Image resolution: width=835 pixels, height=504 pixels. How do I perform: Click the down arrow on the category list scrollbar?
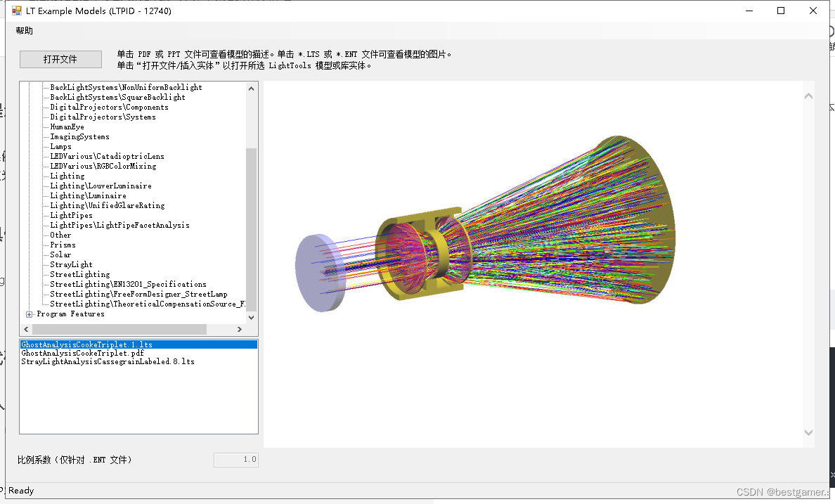[x=251, y=316]
